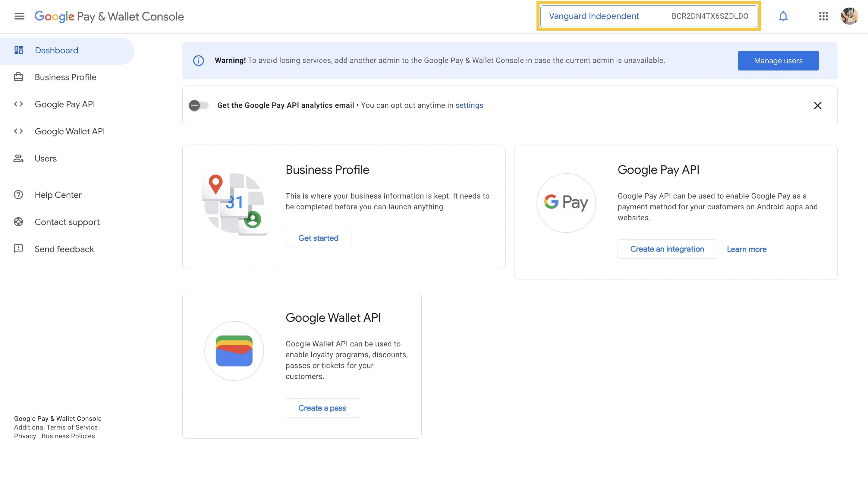This screenshot has width=868, height=488.
Task: Open Users in the sidebar
Action: click(46, 158)
